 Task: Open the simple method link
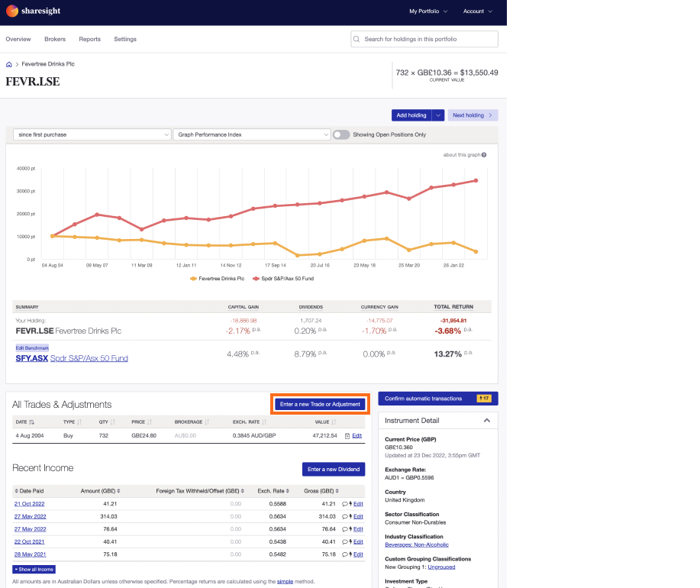(x=285, y=582)
